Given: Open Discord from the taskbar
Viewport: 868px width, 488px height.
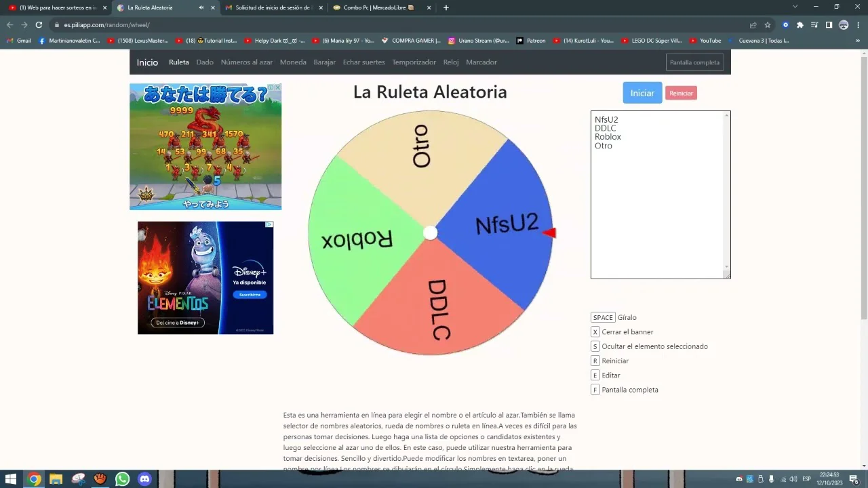Looking at the screenshot, I should click(144, 479).
